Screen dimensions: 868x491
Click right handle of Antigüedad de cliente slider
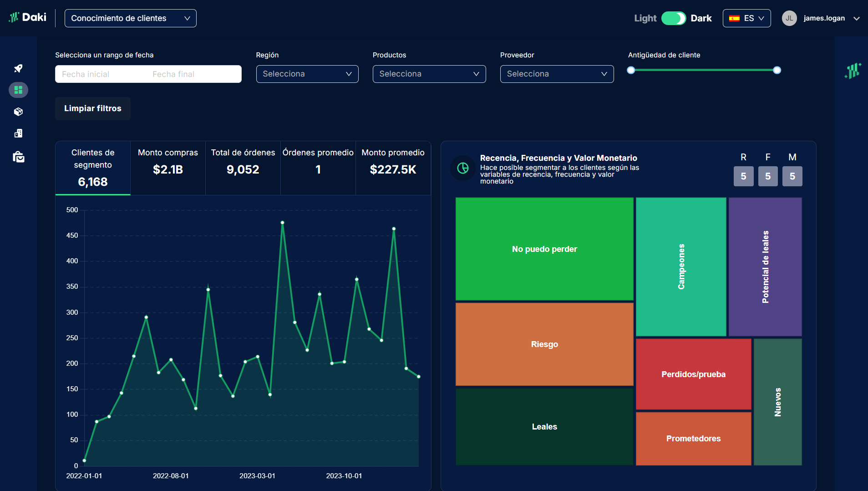point(777,70)
